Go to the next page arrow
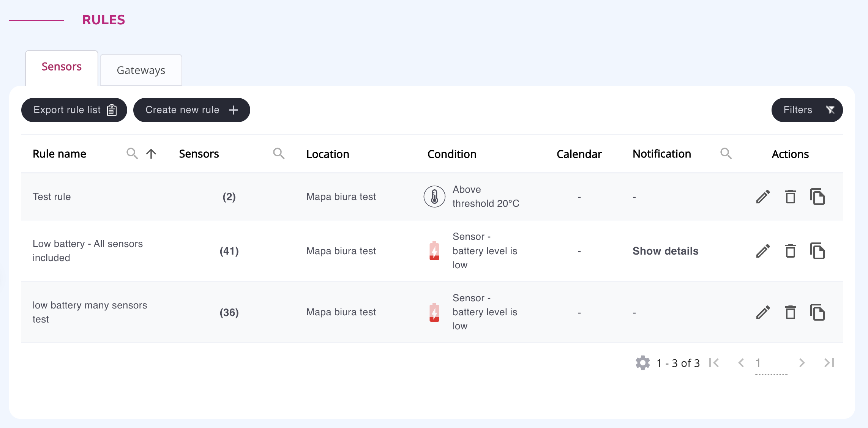The width and height of the screenshot is (868, 428). pos(802,363)
